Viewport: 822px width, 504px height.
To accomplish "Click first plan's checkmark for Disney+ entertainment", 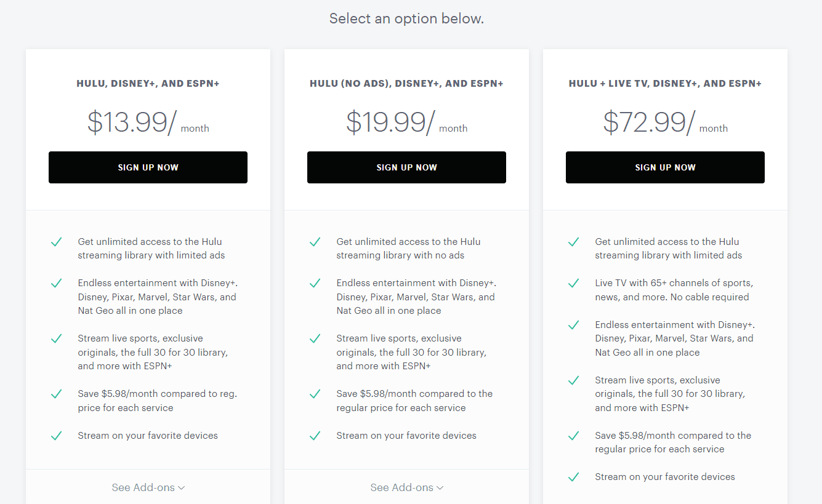I will [56, 283].
